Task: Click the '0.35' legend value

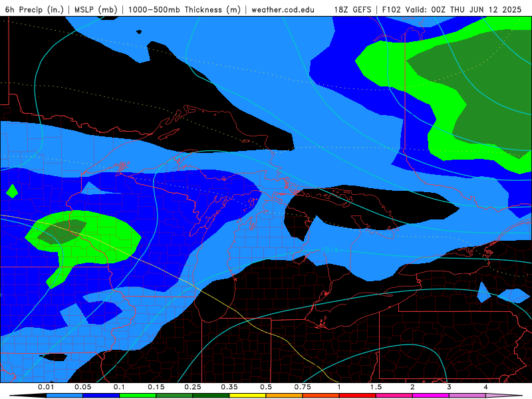Action: coord(229,387)
